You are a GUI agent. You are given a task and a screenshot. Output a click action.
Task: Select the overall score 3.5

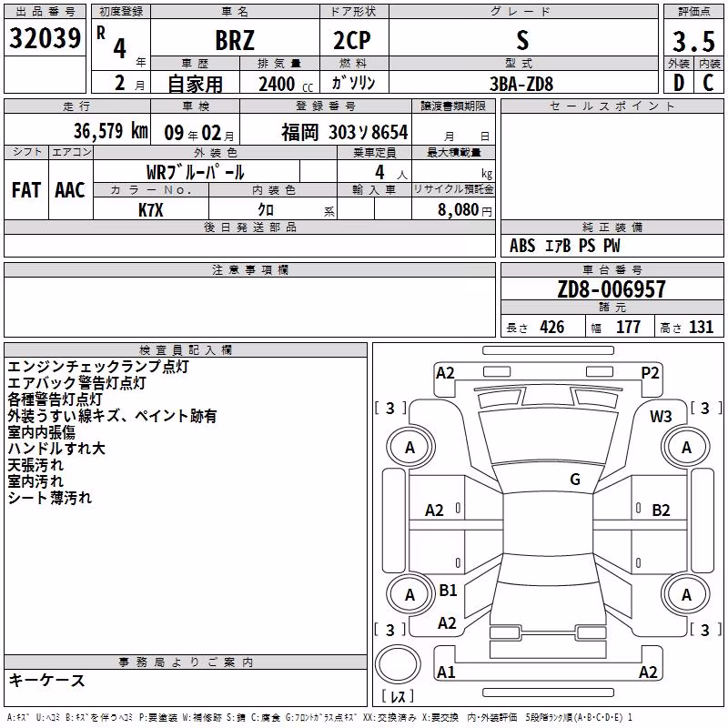(x=693, y=41)
